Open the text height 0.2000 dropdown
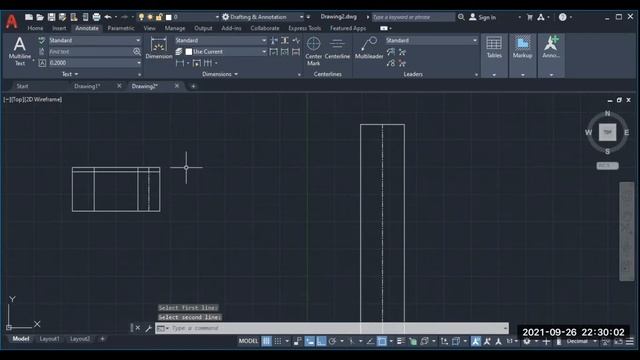640x360 pixels. tap(95, 63)
